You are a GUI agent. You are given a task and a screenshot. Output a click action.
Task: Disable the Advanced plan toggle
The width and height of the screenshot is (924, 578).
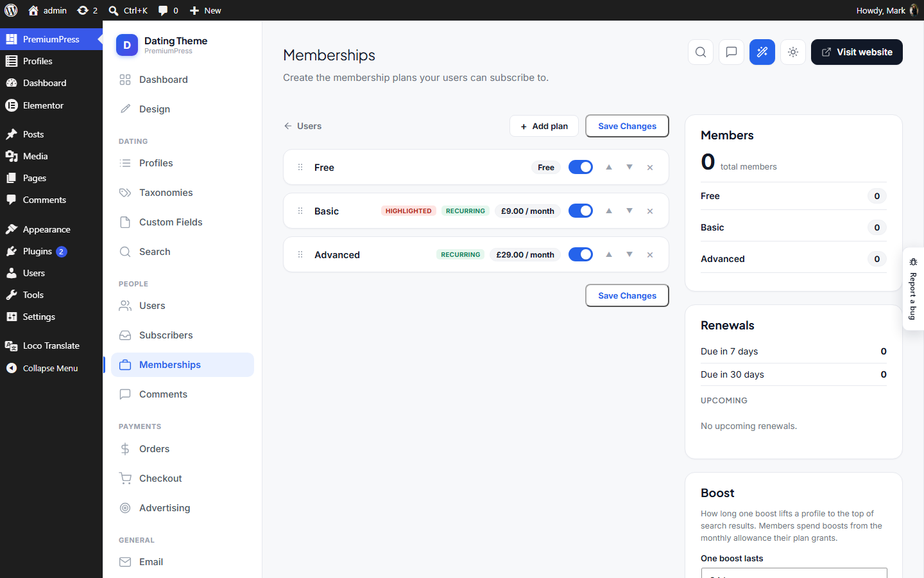pyautogui.click(x=581, y=254)
